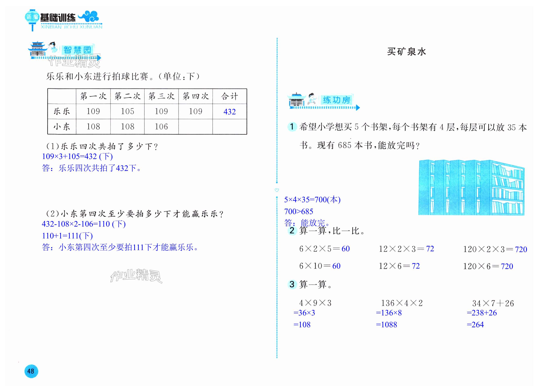
Task: Click the cartoon child next to 练功房
Action: [312, 99]
